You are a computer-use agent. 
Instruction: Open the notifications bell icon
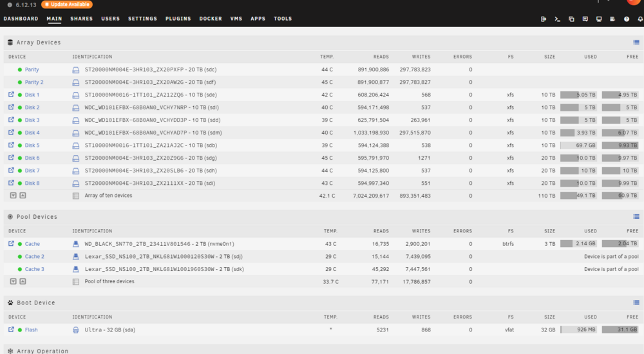640,19
